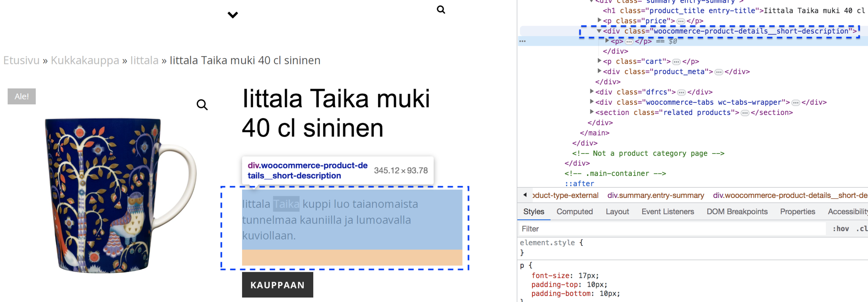Collapse the short-description div node

[599, 31]
